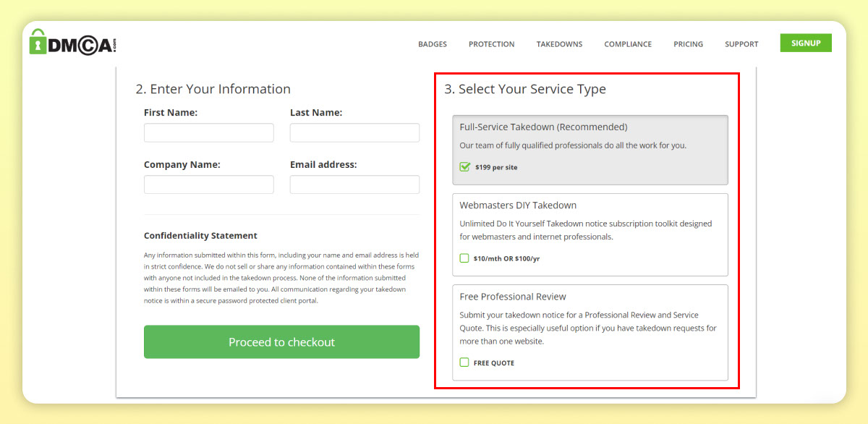Go to the Protection page
The image size is (868, 424).
click(491, 44)
